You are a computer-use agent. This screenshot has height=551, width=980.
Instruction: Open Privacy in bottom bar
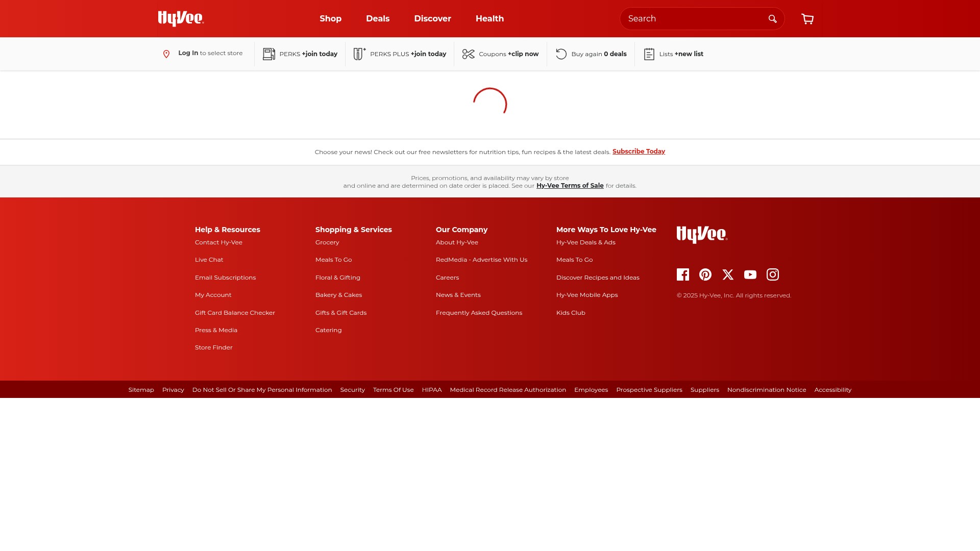tap(173, 390)
